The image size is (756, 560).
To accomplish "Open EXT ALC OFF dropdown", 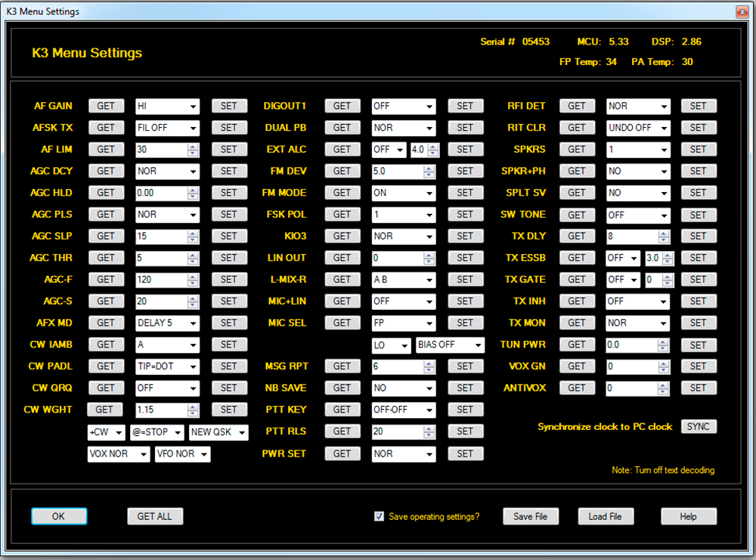I will [x=389, y=150].
